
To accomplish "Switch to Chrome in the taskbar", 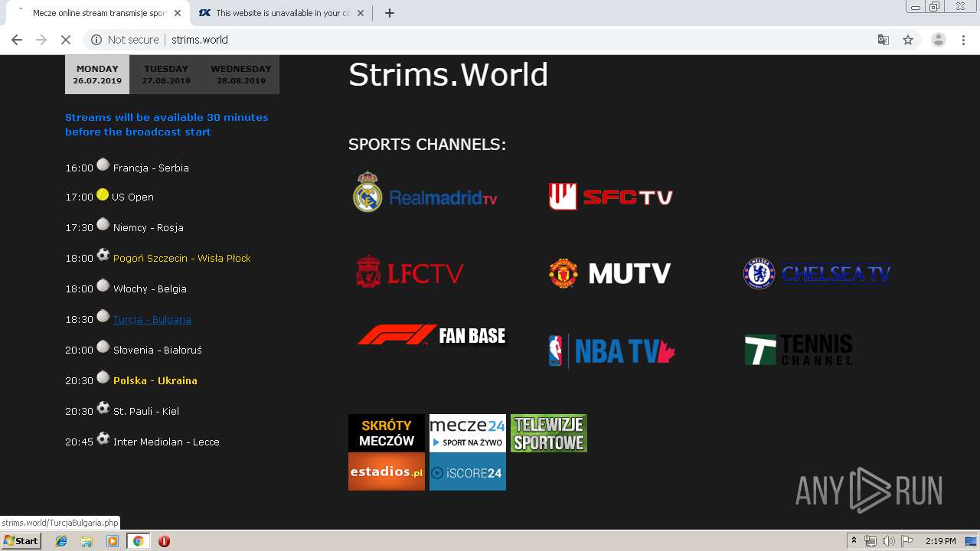I will pos(138,541).
